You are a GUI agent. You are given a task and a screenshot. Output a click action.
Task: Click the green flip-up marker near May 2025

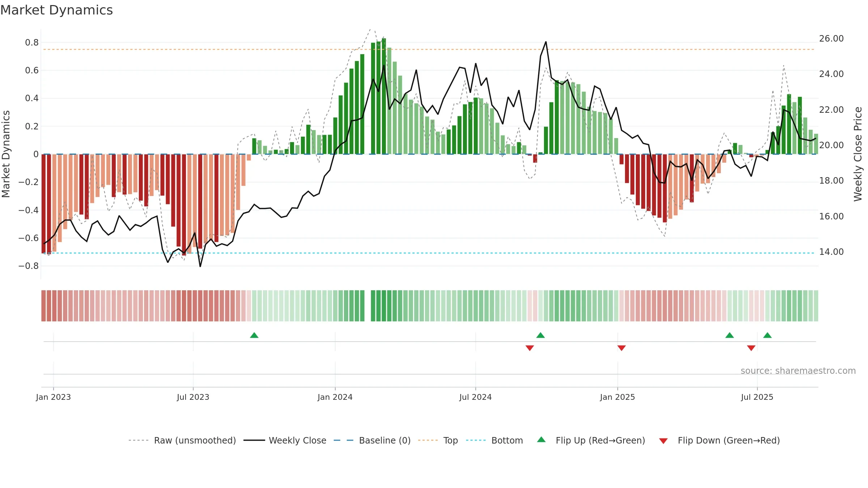729,335
